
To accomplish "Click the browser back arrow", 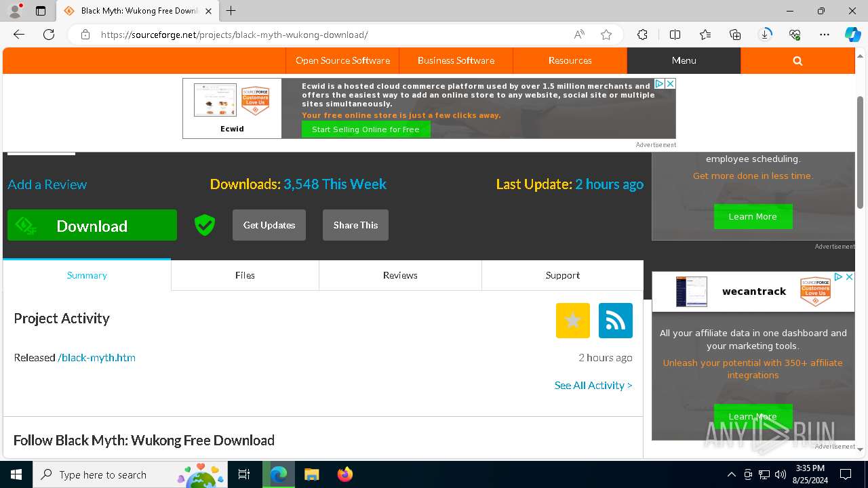I will click(x=19, y=35).
